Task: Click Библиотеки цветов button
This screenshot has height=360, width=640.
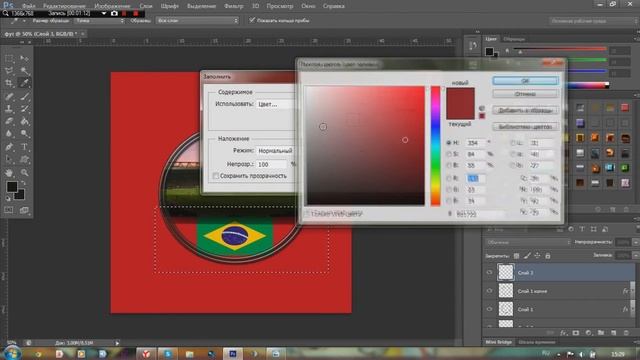Action: [525, 127]
